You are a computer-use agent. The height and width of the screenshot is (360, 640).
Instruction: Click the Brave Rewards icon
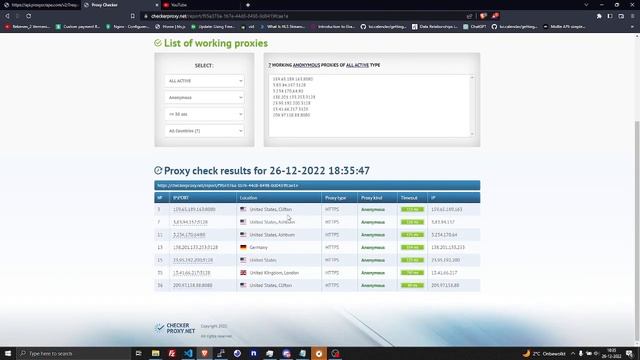pos(495,16)
